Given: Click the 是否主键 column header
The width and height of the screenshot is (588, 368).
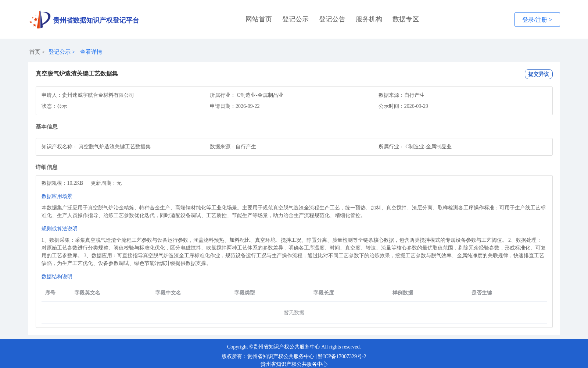Looking at the screenshot, I should 482,293.
